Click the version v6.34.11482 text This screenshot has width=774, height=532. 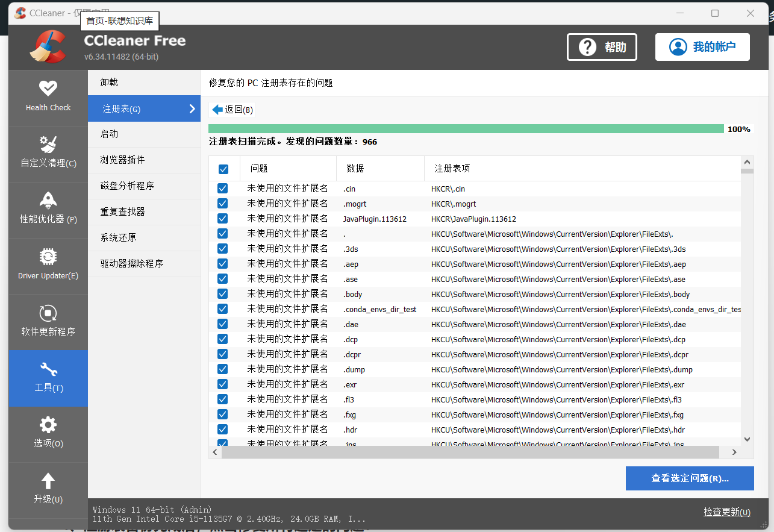pos(121,57)
